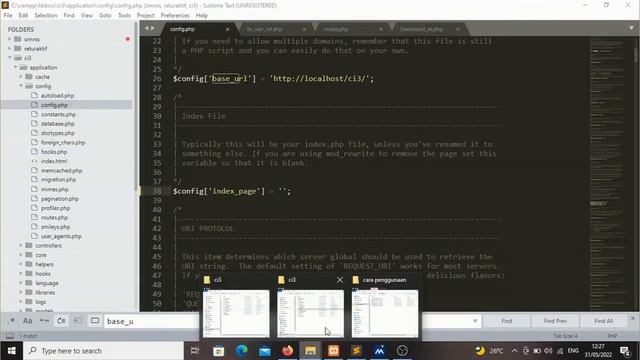The height and width of the screenshot is (360, 640).
Task: Expand the returaktif folder
Action: (9, 49)
